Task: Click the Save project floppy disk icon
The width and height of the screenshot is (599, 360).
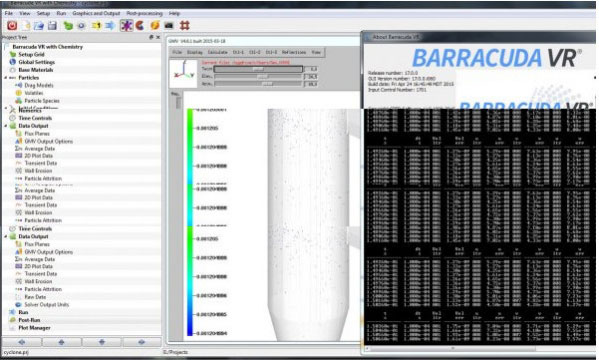Action: (52, 26)
